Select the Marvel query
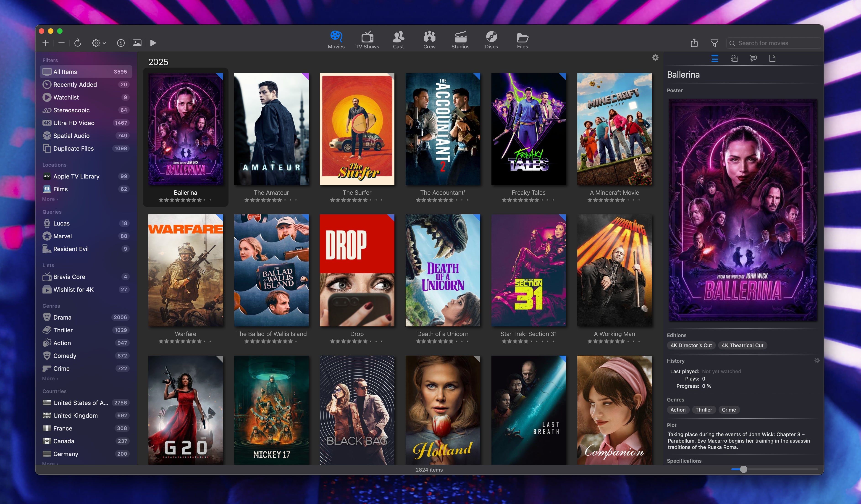This screenshot has width=861, height=504. tap(86, 236)
